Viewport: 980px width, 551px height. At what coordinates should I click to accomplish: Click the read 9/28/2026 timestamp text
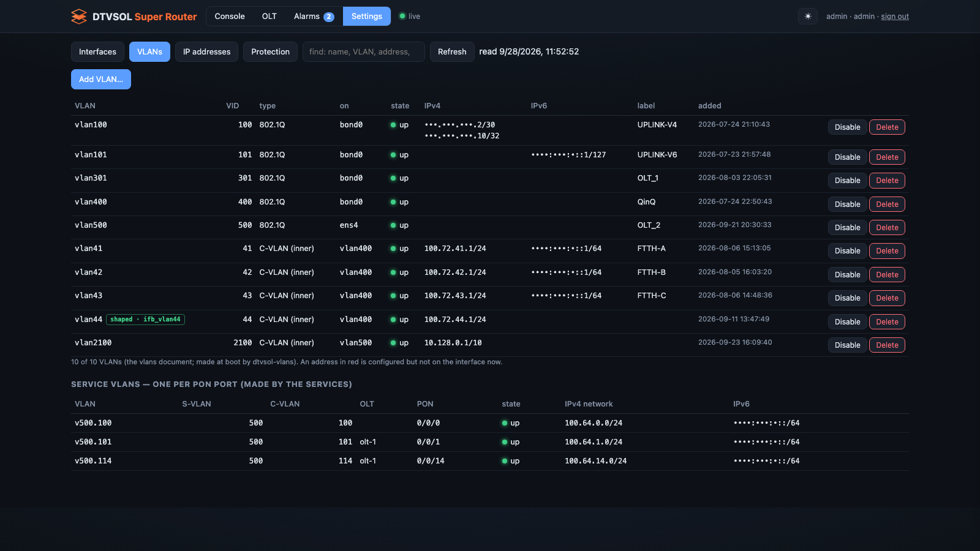coord(529,52)
